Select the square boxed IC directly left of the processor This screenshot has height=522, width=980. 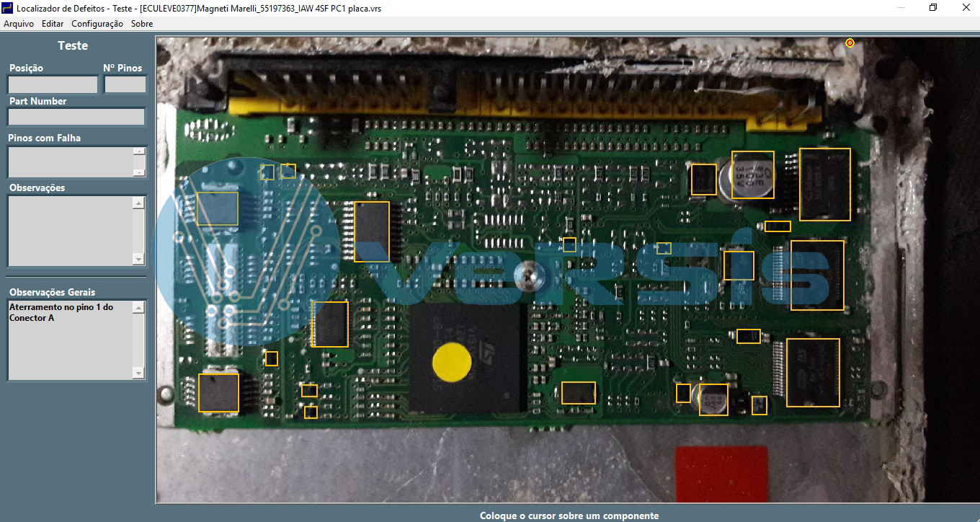330,324
